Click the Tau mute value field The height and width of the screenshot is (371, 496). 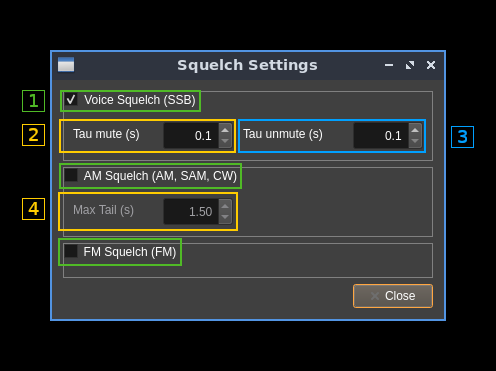coord(191,135)
